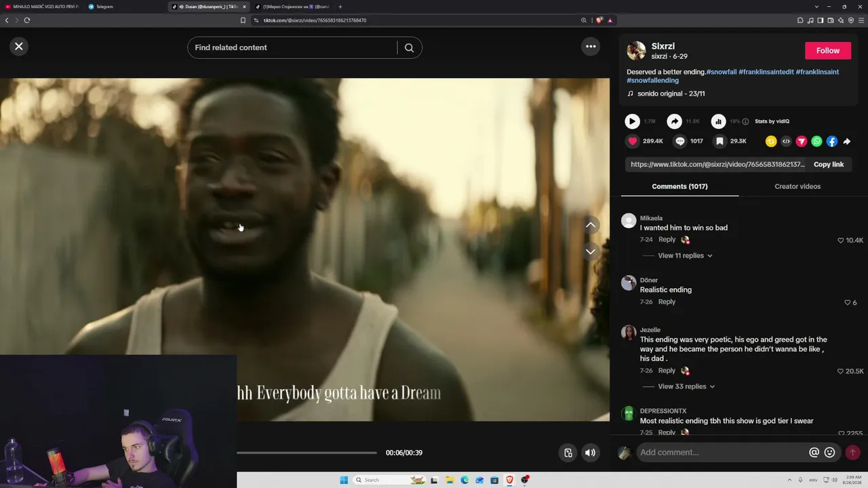Open the sonido original sound link
868x488 pixels.
pyautogui.click(x=671, y=94)
